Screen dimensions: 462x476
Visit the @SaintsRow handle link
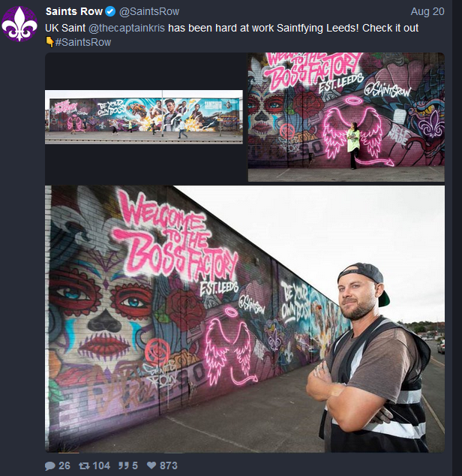[149, 11]
